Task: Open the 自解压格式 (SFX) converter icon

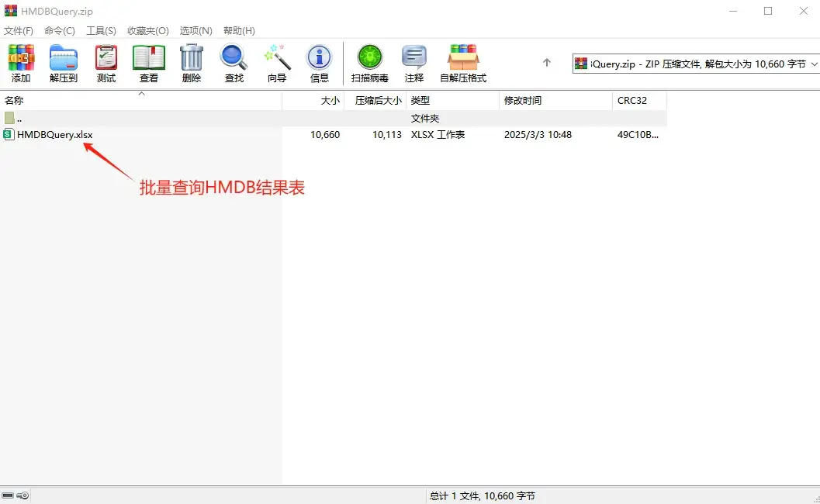Action: click(x=465, y=62)
